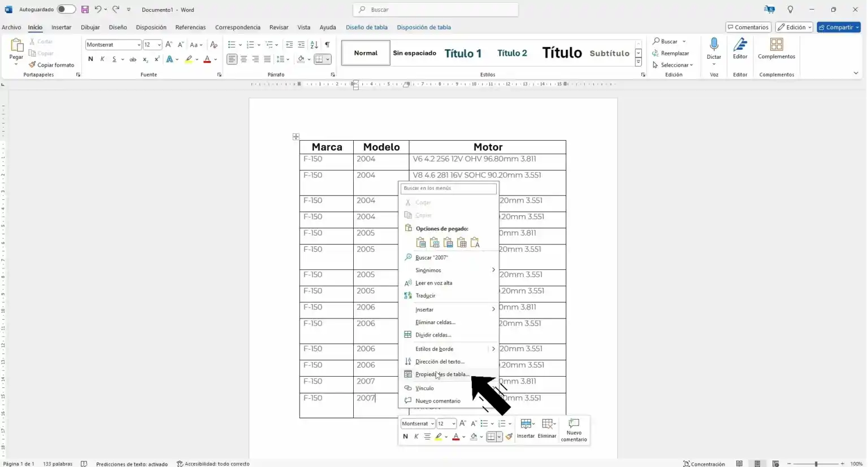Open the Seleccionar dropdown
Viewport: 868px width, 467px height.
(672, 65)
